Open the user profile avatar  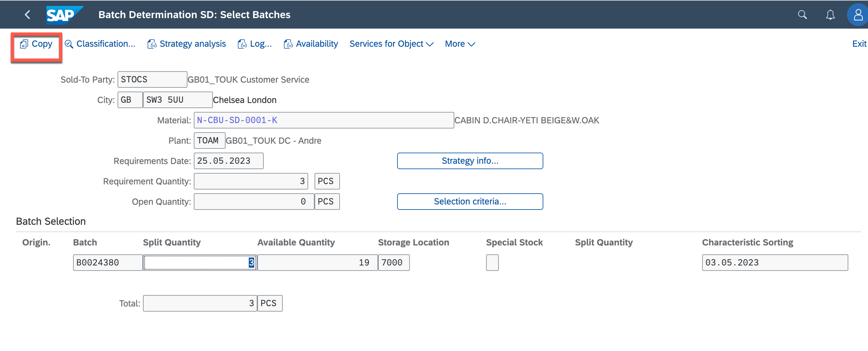pyautogui.click(x=858, y=15)
